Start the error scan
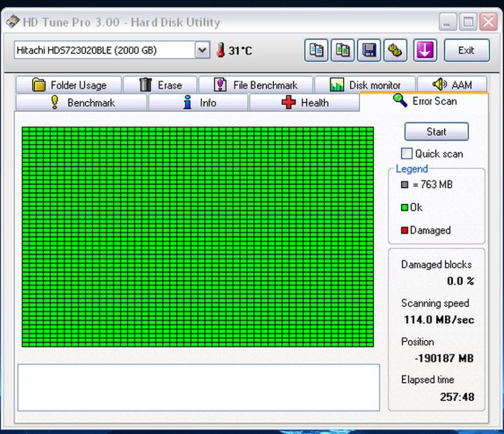 (x=436, y=131)
